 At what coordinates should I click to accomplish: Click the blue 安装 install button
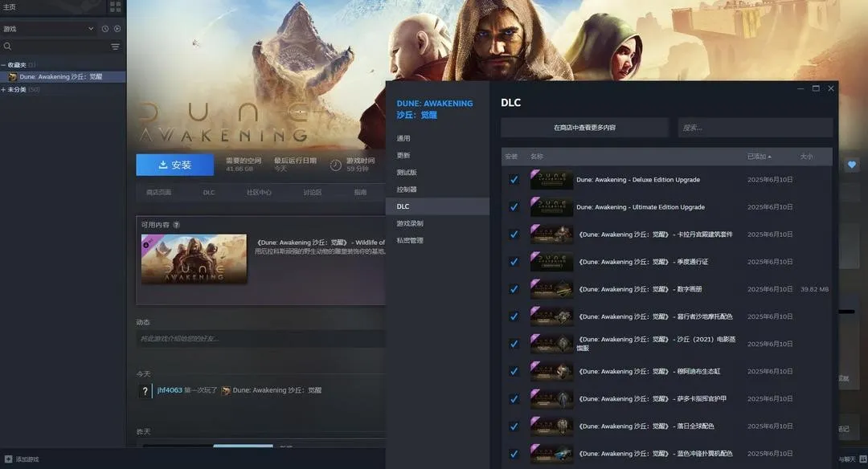(x=174, y=165)
